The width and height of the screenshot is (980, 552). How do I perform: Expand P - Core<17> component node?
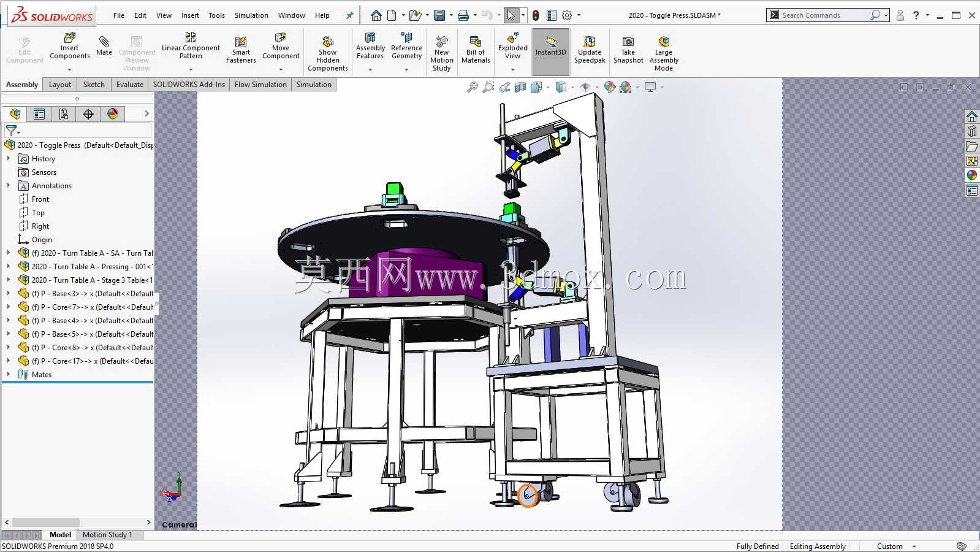coord(9,361)
